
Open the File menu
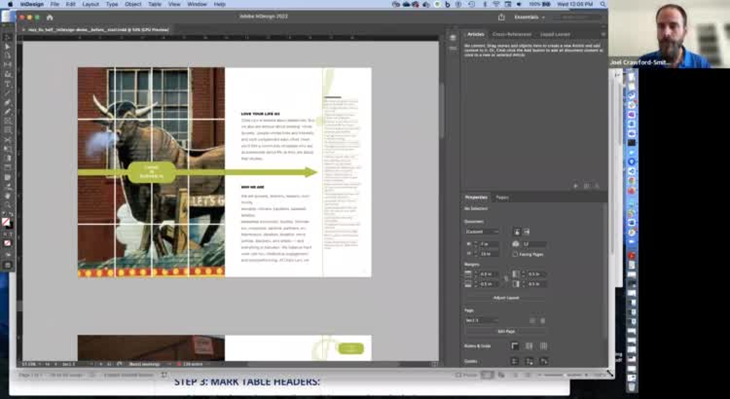point(54,4)
